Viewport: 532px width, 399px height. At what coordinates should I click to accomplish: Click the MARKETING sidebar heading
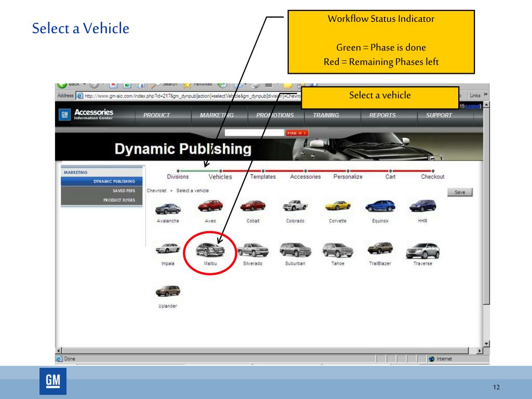[x=75, y=172]
